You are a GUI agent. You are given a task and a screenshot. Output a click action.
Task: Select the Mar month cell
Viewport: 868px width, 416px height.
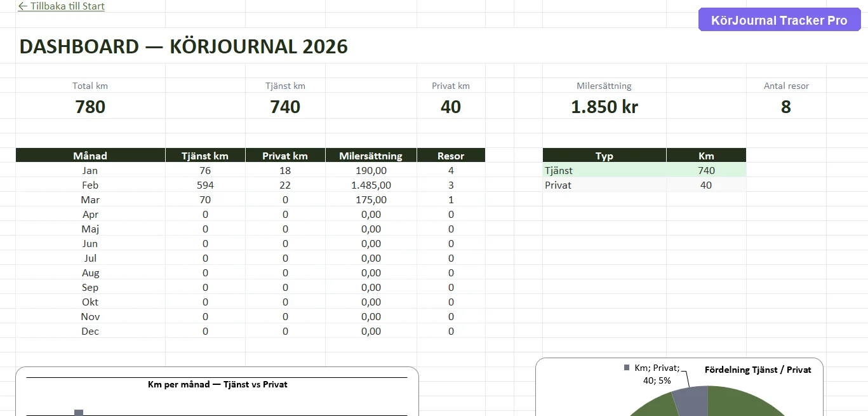point(90,199)
